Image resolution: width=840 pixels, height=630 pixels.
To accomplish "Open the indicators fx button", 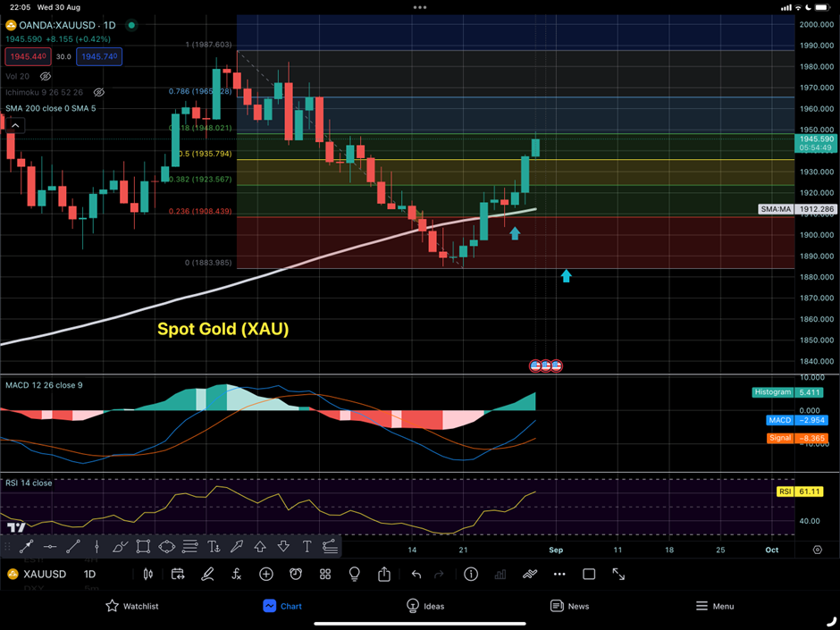I will [x=236, y=575].
